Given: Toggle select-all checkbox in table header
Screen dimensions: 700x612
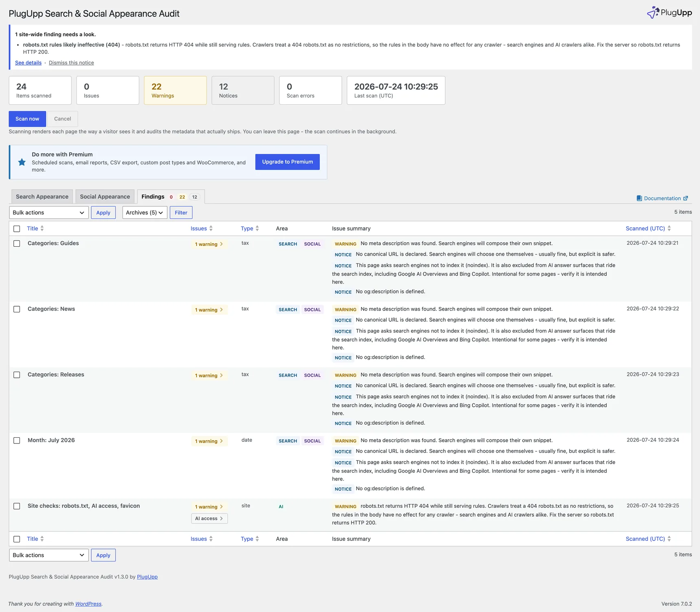Looking at the screenshot, I should click(17, 229).
